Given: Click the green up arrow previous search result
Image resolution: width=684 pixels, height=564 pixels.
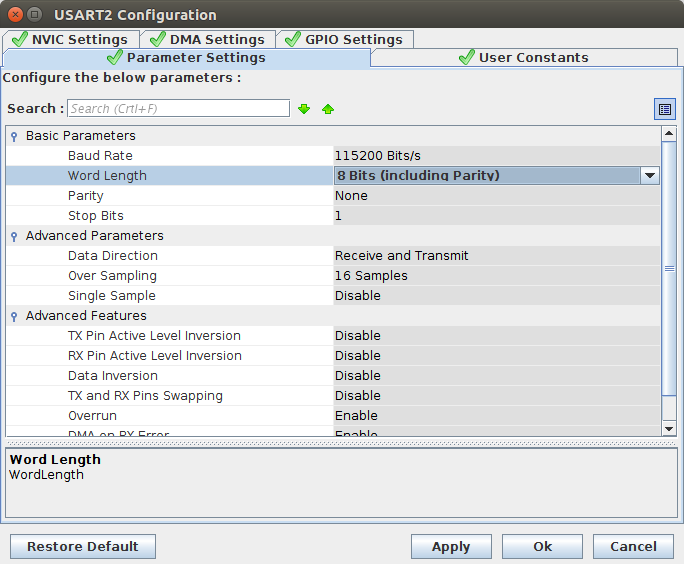Looking at the screenshot, I should click(x=328, y=109).
